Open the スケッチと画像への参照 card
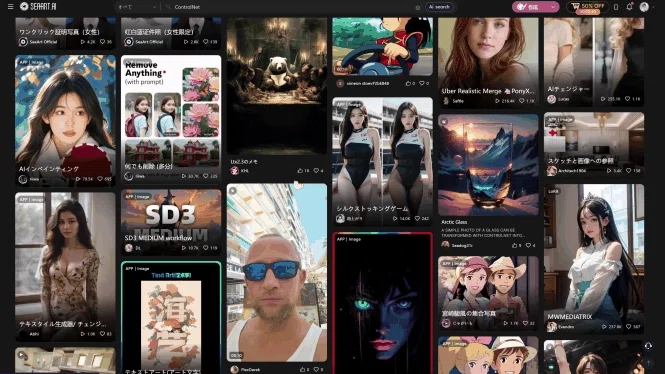The image size is (665, 374). coord(594,145)
